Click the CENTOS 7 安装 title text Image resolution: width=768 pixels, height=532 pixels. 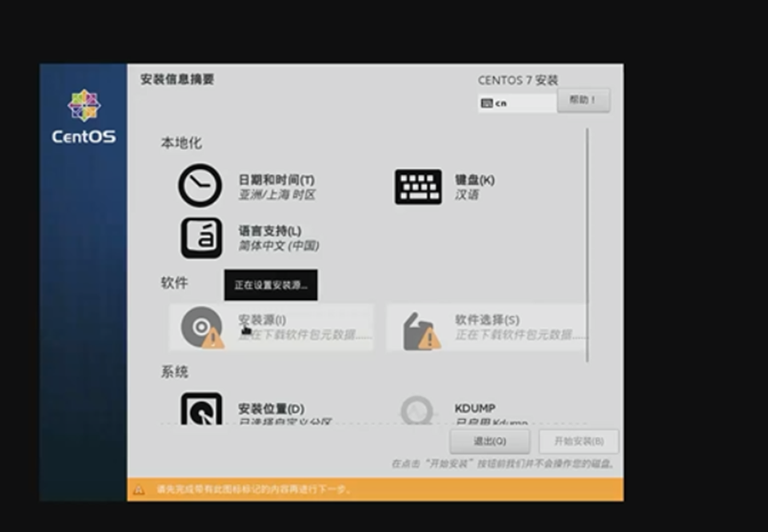pyautogui.click(x=518, y=80)
